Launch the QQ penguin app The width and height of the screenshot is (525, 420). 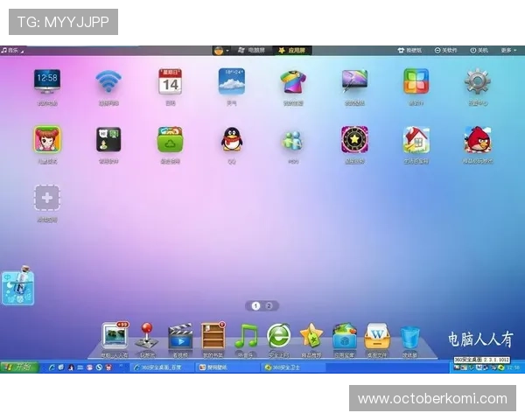[231, 139]
